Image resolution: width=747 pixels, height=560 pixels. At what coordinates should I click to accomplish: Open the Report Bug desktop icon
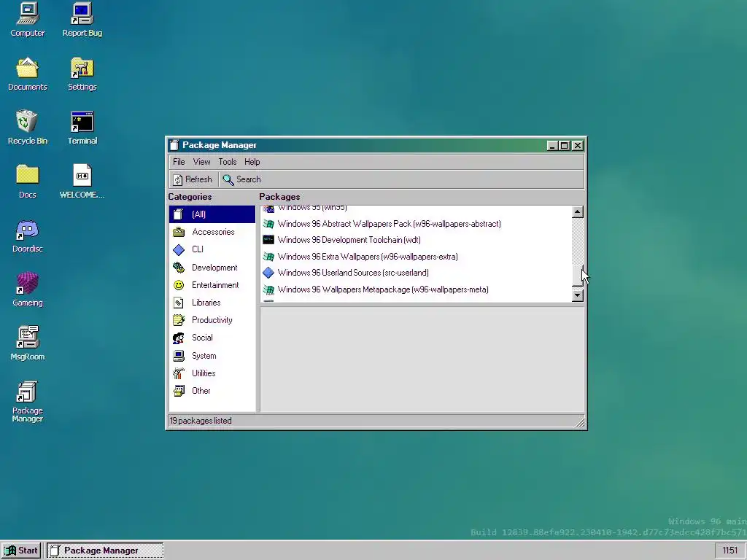(x=82, y=20)
